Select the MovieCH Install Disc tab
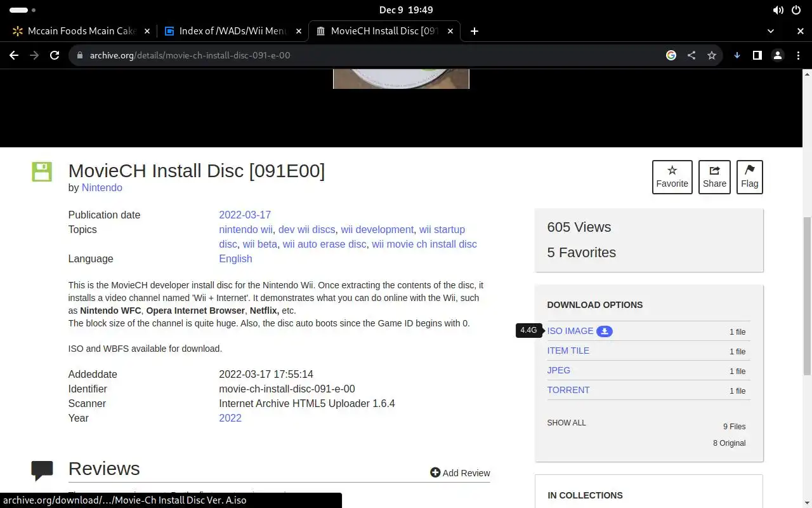The width and height of the screenshot is (812, 508). tap(384, 30)
